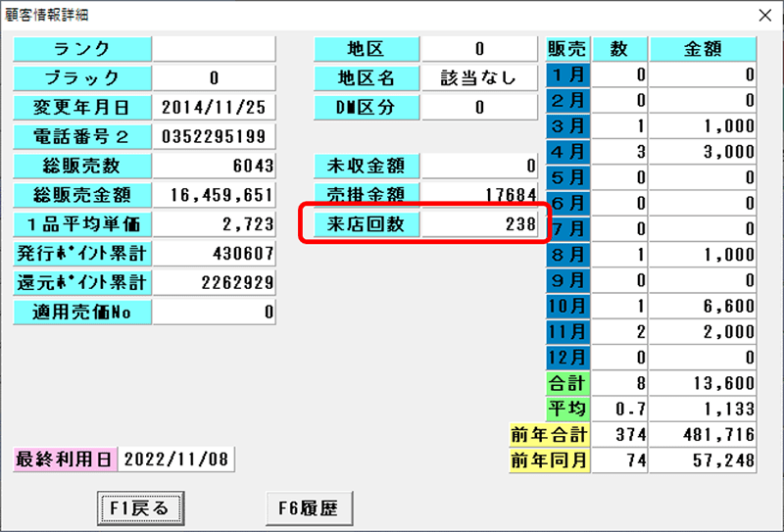Click the F1戻る button
Screen dimensions: 784x532
click(x=139, y=508)
